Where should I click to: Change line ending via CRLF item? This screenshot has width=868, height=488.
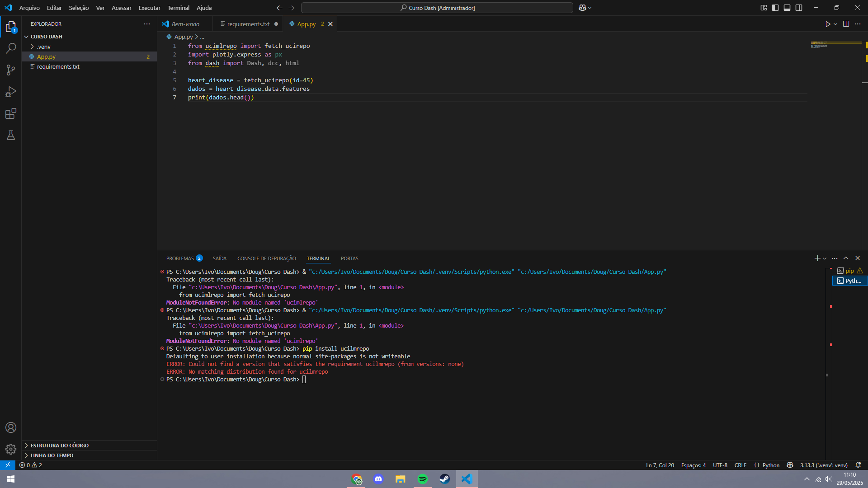pos(740,465)
